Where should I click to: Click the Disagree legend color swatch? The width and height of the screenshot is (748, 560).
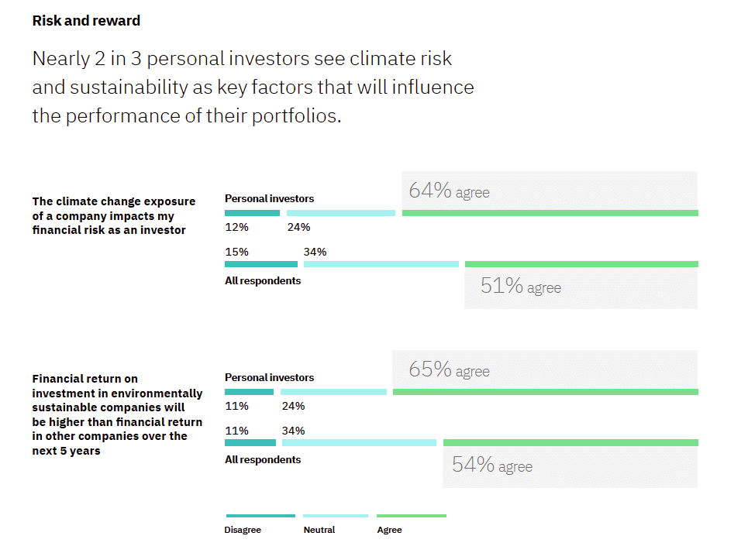point(260,516)
